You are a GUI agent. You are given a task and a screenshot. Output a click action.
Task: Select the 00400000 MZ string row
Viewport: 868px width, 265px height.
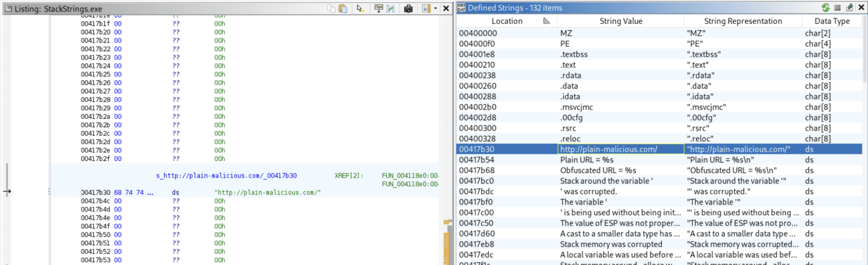(660, 33)
